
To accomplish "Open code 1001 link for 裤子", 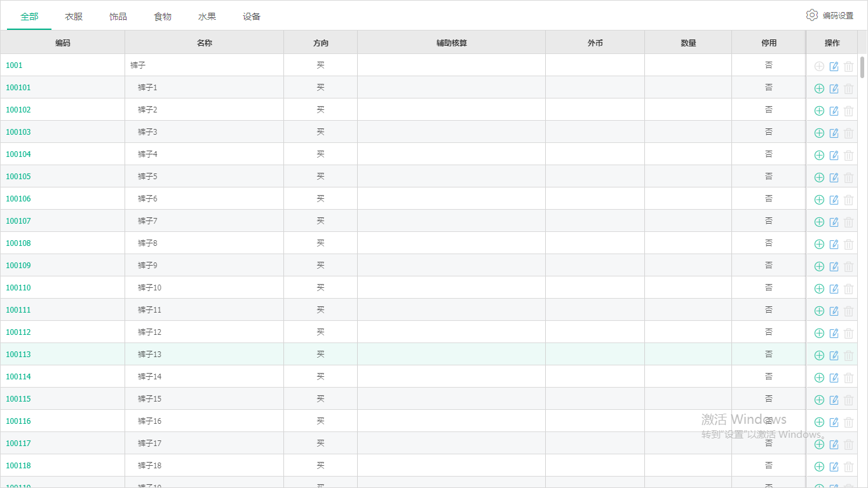I will 13,65.
